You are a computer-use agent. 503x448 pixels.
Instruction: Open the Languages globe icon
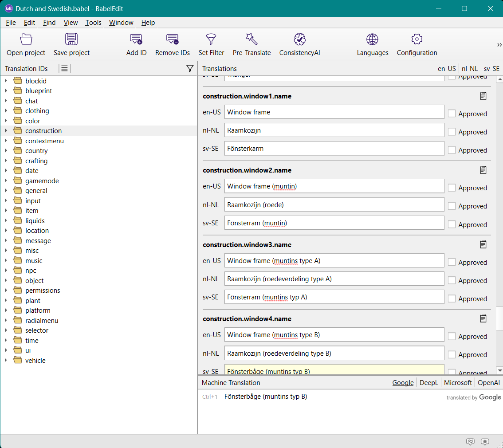point(372,39)
